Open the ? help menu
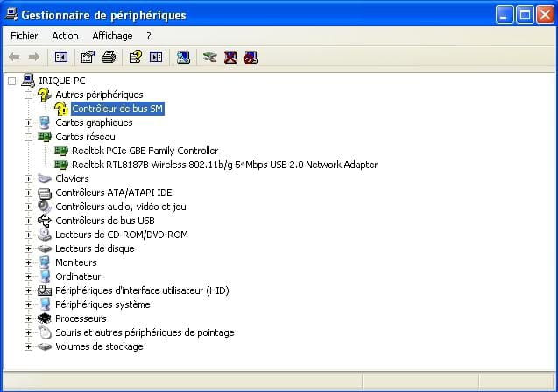The image size is (558, 392). point(149,36)
